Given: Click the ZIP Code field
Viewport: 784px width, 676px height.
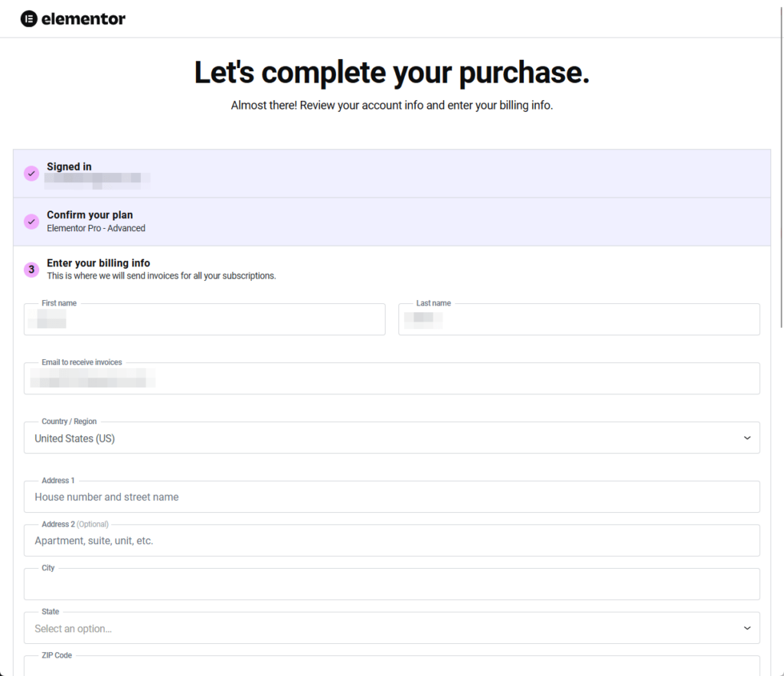Looking at the screenshot, I should point(392,666).
